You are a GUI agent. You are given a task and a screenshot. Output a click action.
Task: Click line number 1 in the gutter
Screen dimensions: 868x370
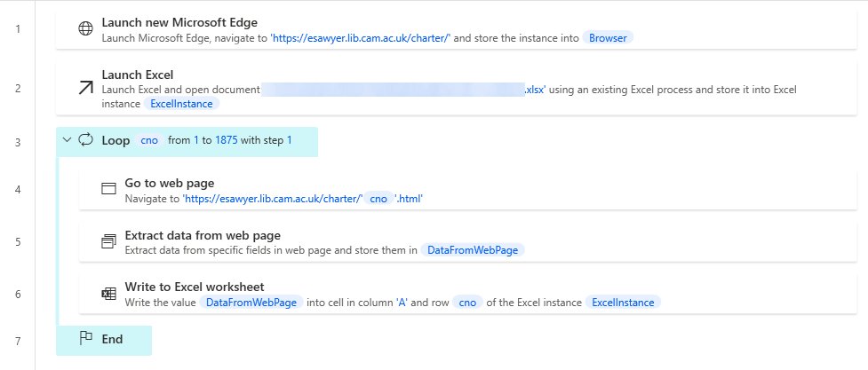tap(18, 28)
